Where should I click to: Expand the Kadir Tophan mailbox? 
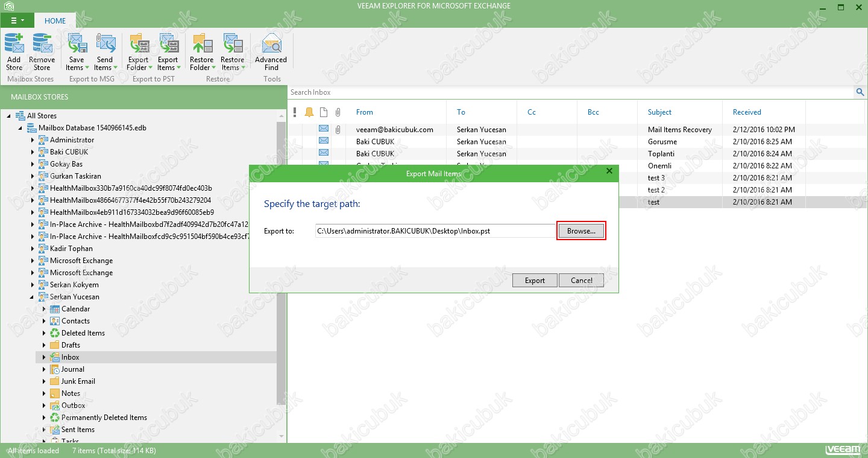(33, 249)
